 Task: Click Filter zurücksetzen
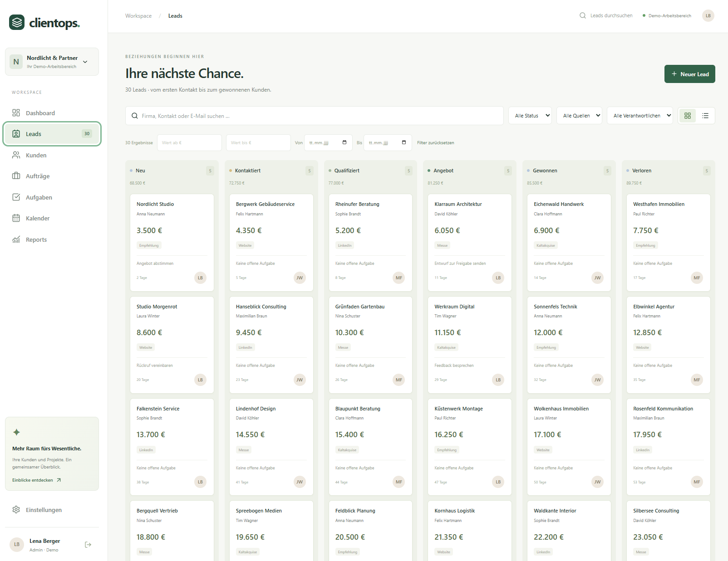pyautogui.click(x=435, y=143)
